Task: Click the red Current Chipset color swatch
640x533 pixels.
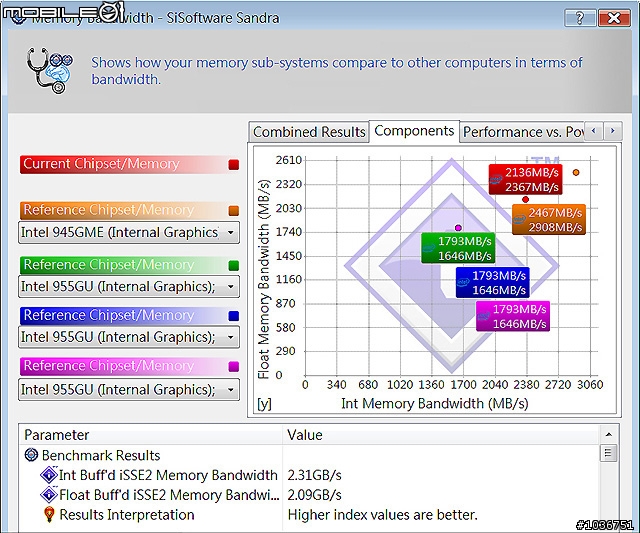Action: click(233, 165)
